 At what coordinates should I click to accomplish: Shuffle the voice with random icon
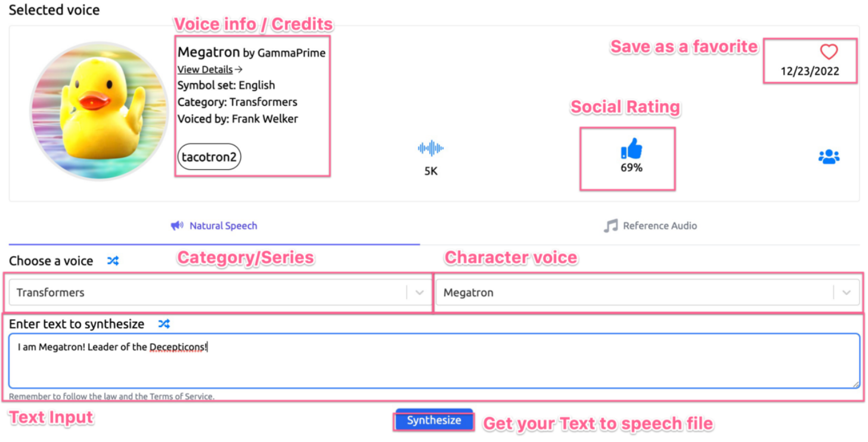click(113, 261)
